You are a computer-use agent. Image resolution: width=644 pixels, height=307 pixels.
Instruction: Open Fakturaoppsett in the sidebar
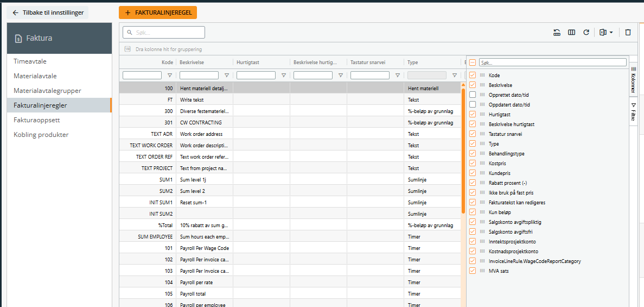tap(59, 120)
